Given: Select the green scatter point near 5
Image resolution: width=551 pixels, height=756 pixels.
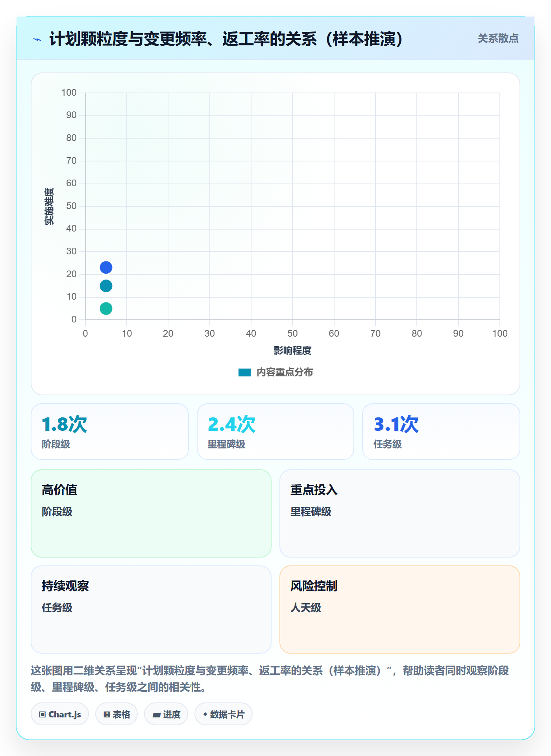Looking at the screenshot, I should click(x=106, y=308).
